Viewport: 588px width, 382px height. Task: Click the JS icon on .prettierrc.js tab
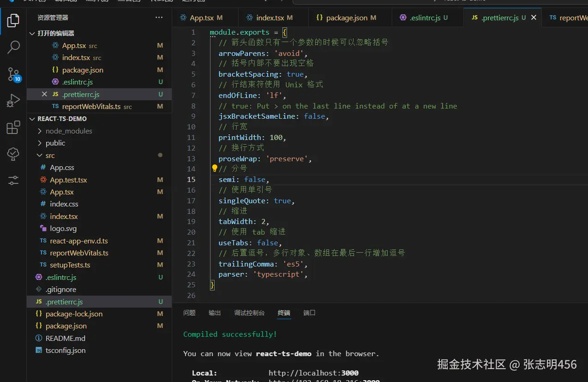474,18
